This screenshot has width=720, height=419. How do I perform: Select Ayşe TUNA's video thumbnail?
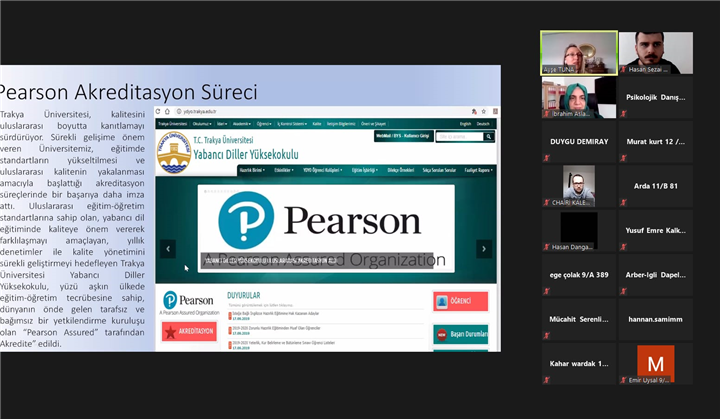tap(579, 53)
